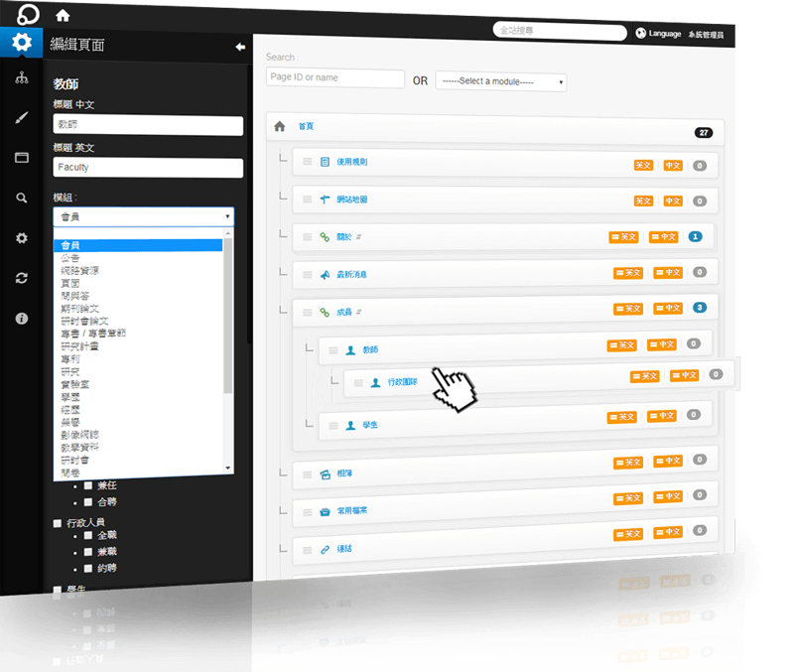Click the module list scrollbar down arrow

[x=228, y=467]
